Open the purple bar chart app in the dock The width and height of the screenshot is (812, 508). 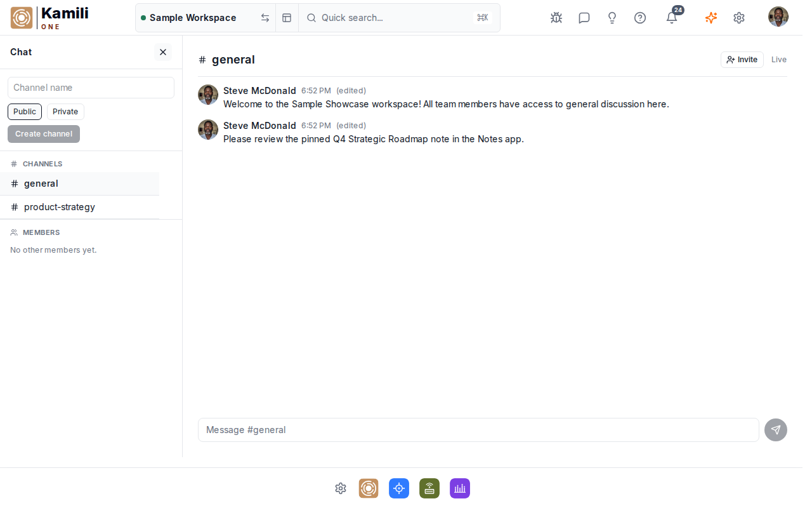pos(460,488)
